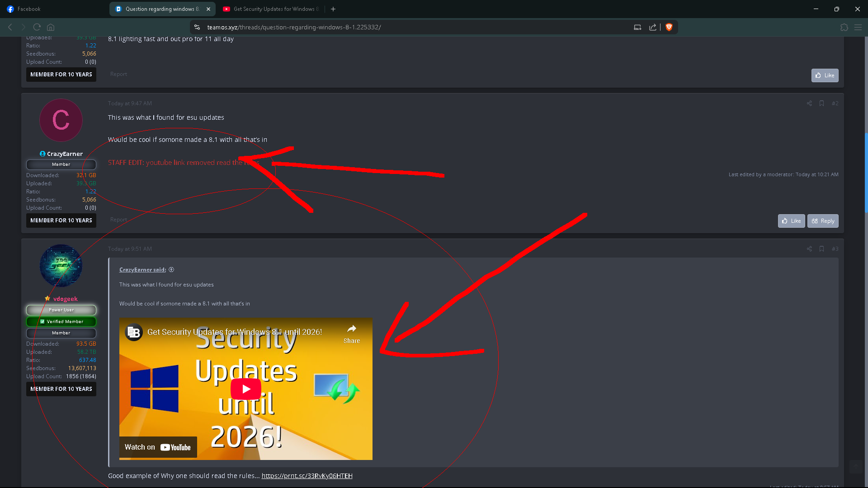The height and width of the screenshot is (488, 868).
Task: Open permalink #3
Action: pos(835,249)
